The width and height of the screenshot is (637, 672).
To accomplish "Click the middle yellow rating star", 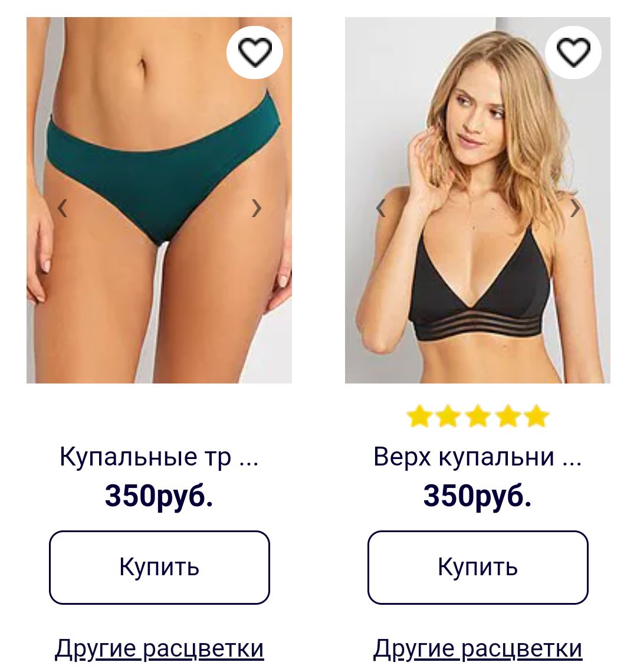I will (x=478, y=417).
